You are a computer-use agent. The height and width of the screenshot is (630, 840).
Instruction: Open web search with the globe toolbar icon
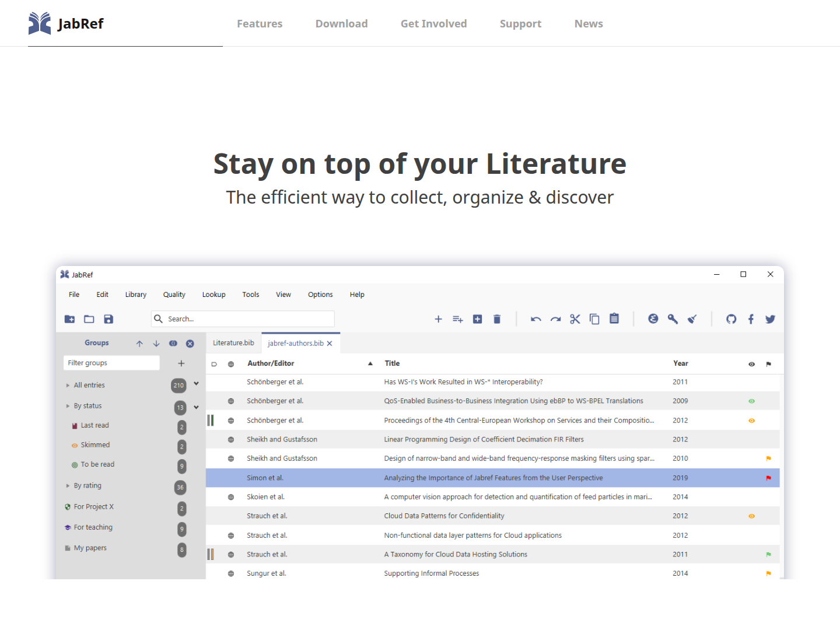(653, 318)
